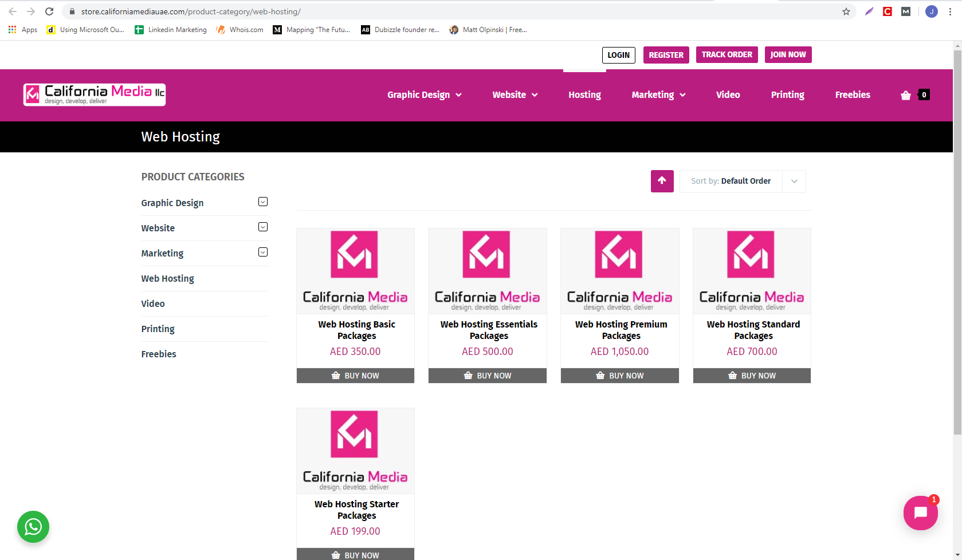Image resolution: width=962 pixels, height=560 pixels.
Task: Expand the Graphic Design sidebar category
Action: (x=263, y=202)
